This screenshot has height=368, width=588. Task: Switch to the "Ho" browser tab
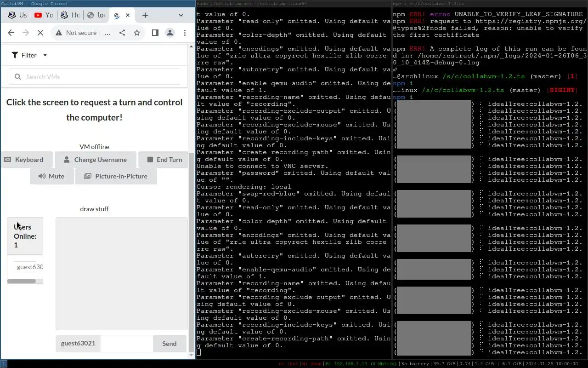(70, 15)
